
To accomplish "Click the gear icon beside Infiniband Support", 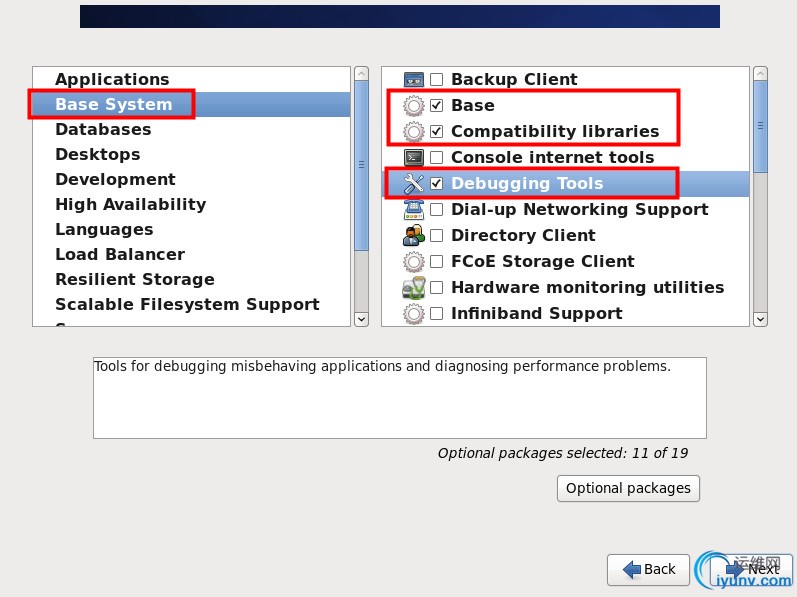I will [414, 313].
